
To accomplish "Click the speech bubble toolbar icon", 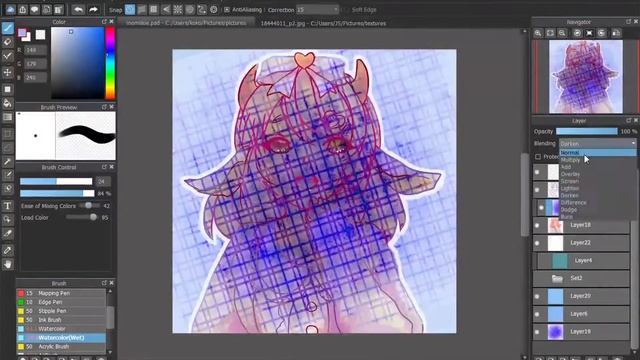I will pos(35,9).
